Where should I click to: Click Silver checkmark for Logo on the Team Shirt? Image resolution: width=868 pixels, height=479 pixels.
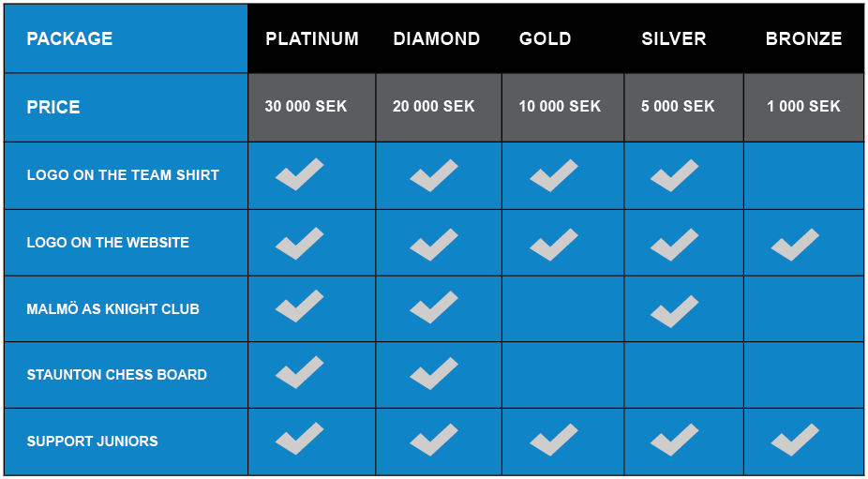(x=674, y=175)
